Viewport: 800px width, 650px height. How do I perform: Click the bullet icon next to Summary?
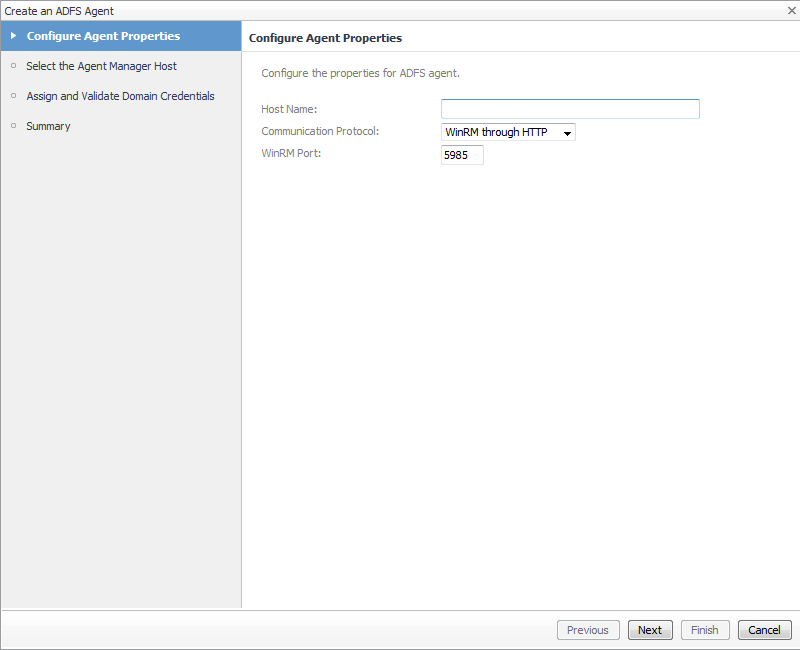(x=13, y=126)
